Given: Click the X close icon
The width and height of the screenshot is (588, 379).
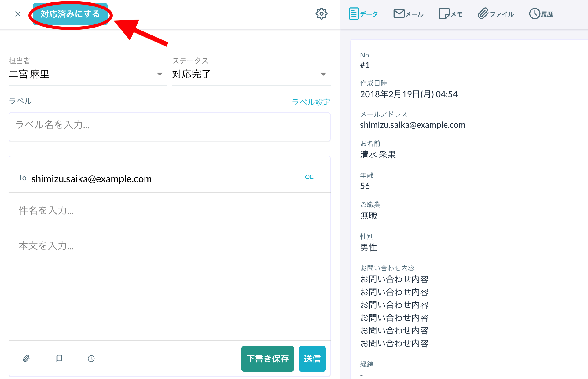Looking at the screenshot, I should click(x=18, y=14).
